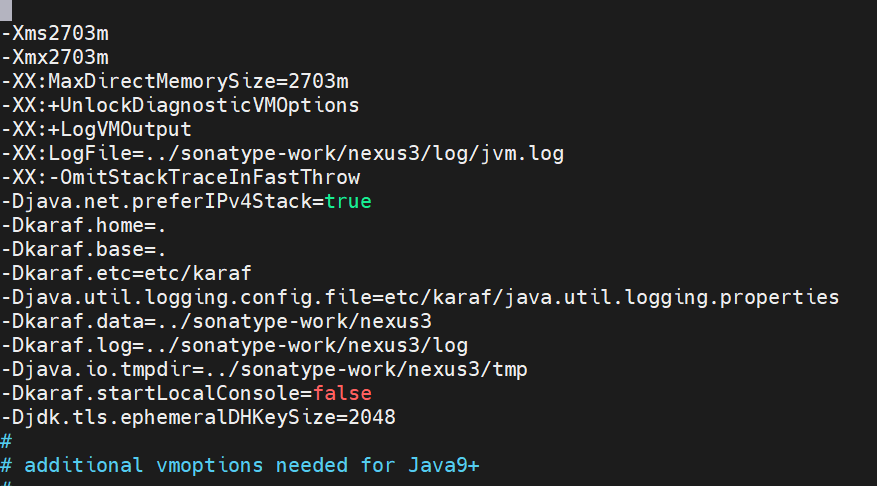Image resolution: width=877 pixels, height=486 pixels.
Task: Place cursor on the -Xmx2703m line
Action: [x=55, y=58]
